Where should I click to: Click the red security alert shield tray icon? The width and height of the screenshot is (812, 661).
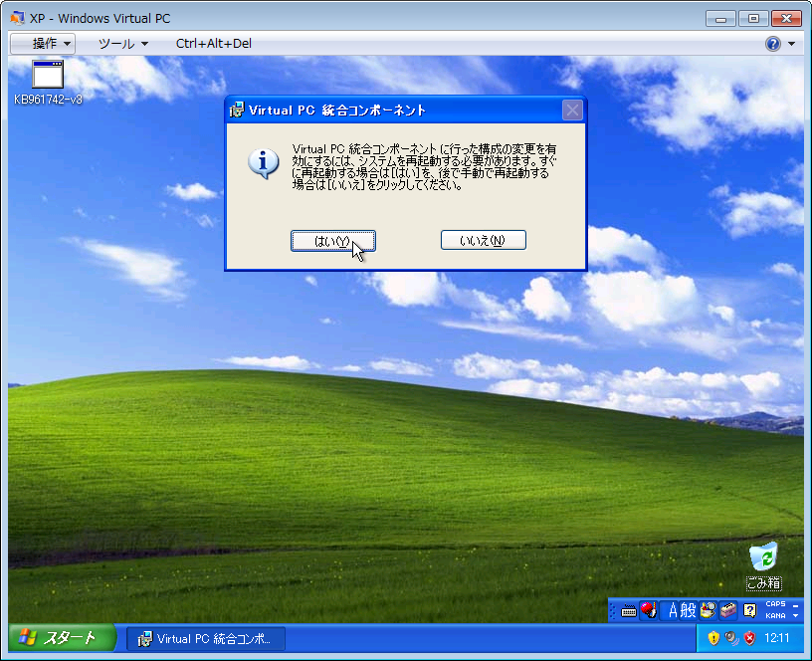(749, 638)
